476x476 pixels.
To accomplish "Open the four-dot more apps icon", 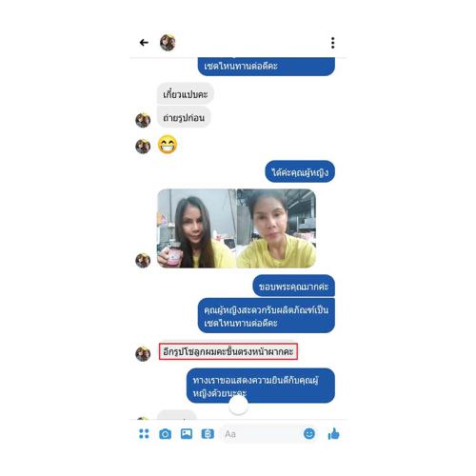I will [x=144, y=433].
